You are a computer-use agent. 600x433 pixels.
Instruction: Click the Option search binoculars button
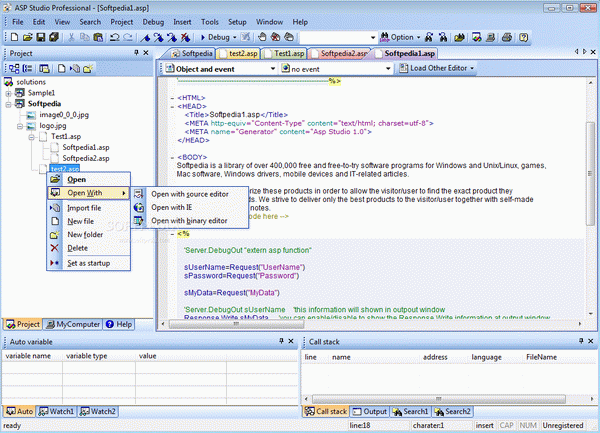397,37
